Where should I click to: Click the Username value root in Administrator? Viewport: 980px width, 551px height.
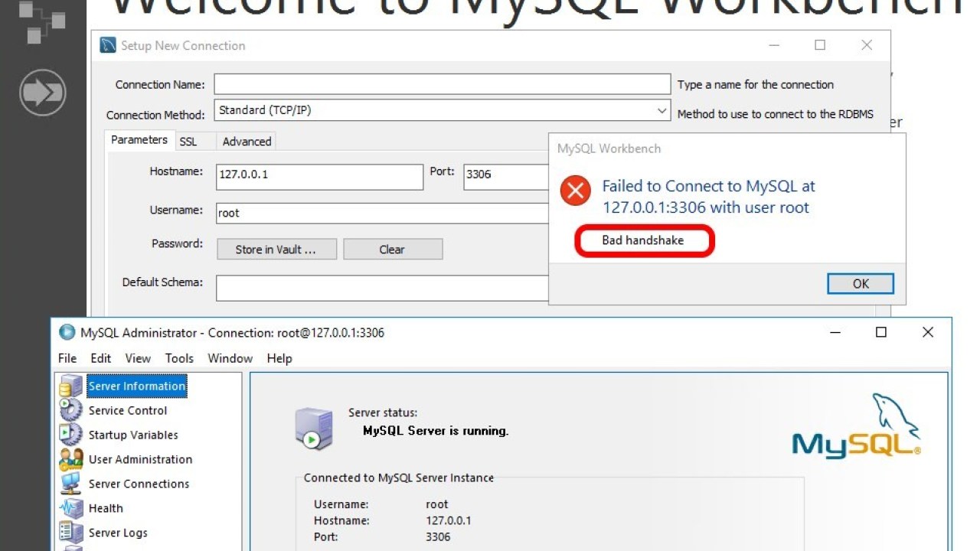point(437,504)
